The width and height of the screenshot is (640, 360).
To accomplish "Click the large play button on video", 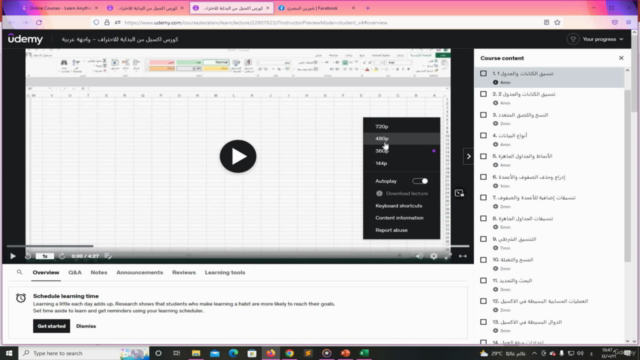I will coord(238,156).
